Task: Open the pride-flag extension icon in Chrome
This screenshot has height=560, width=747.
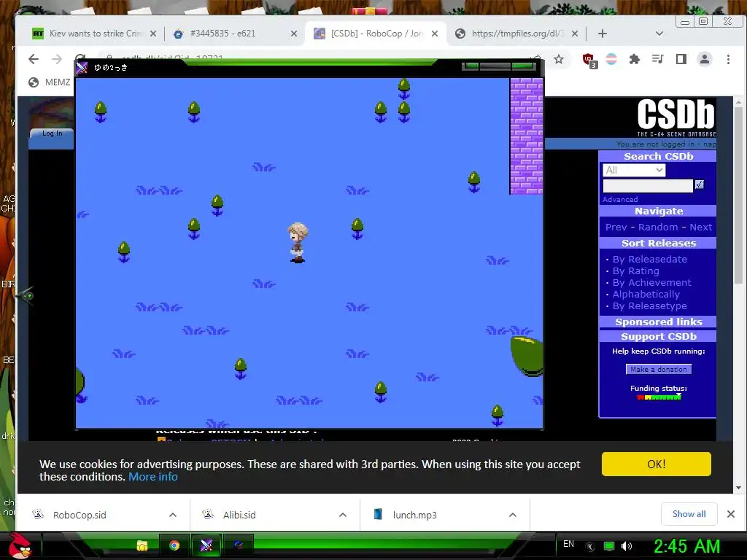Action: (x=611, y=59)
